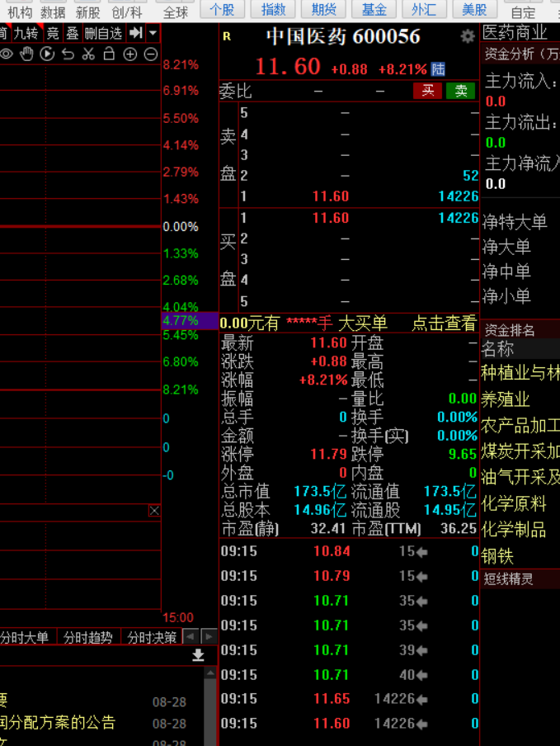
Task: Select the scissors cut tool
Action: [x=88, y=54]
